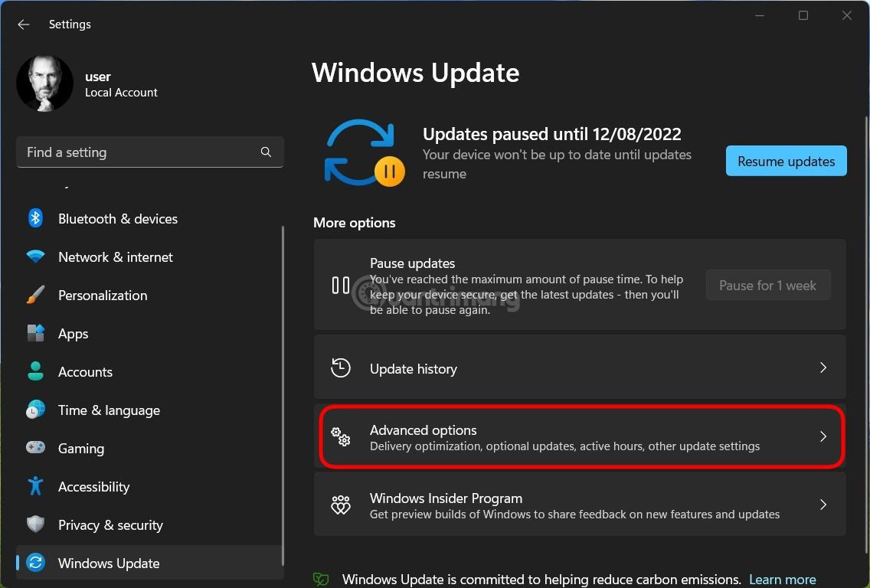Click the Advanced options chevron arrow
The width and height of the screenshot is (870, 588).
(x=823, y=436)
